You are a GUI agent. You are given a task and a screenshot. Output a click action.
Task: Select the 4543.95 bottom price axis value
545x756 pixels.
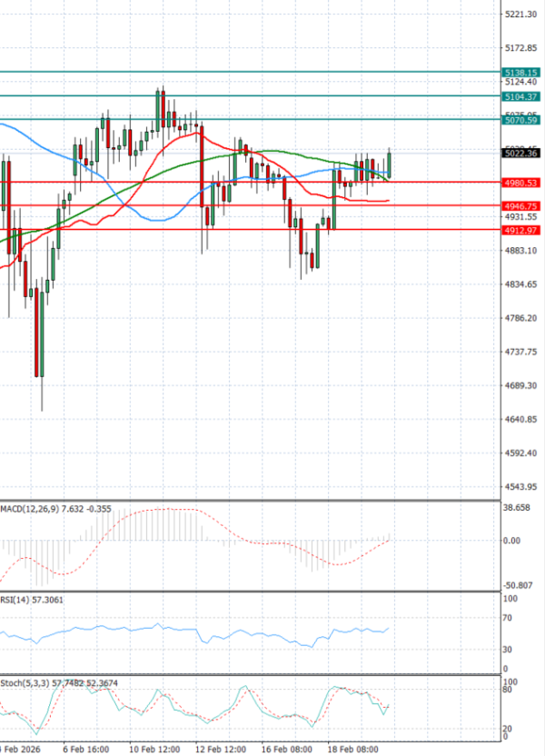coord(520,486)
